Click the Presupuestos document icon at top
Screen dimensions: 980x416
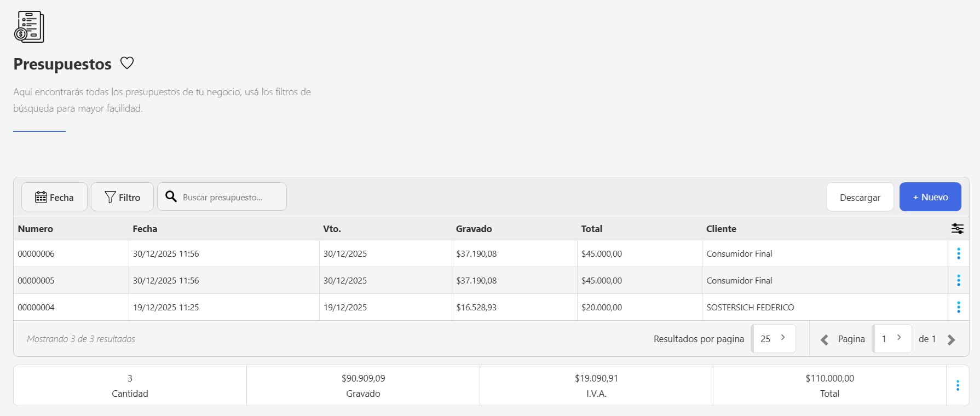(29, 27)
